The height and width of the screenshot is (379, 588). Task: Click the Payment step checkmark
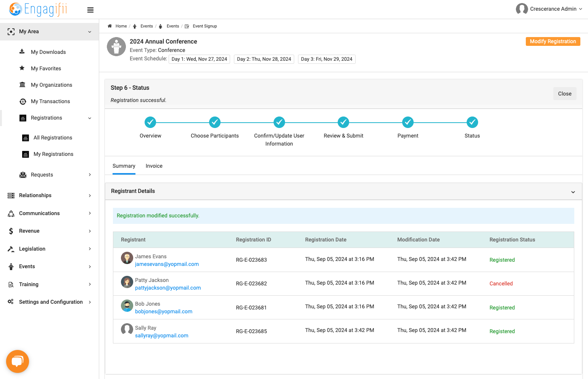(x=408, y=122)
